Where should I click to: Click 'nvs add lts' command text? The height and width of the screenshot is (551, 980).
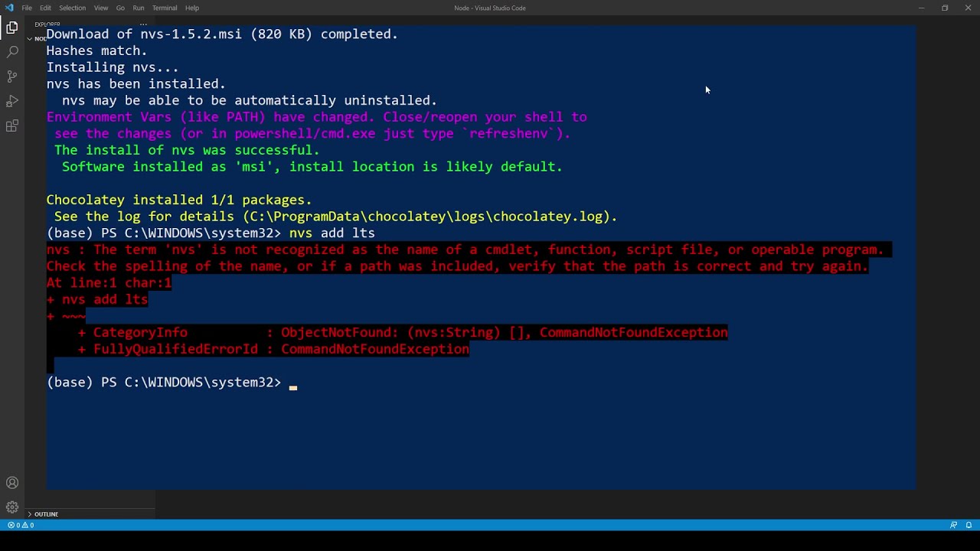click(x=332, y=233)
